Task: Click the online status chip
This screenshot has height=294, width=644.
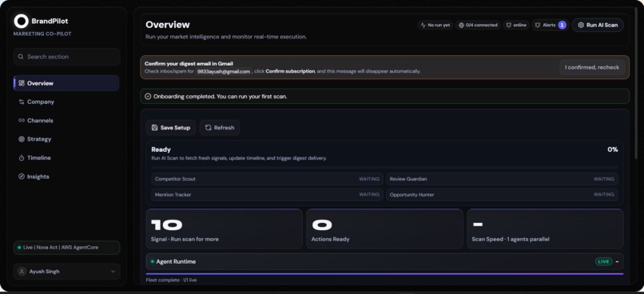Action: click(x=516, y=25)
